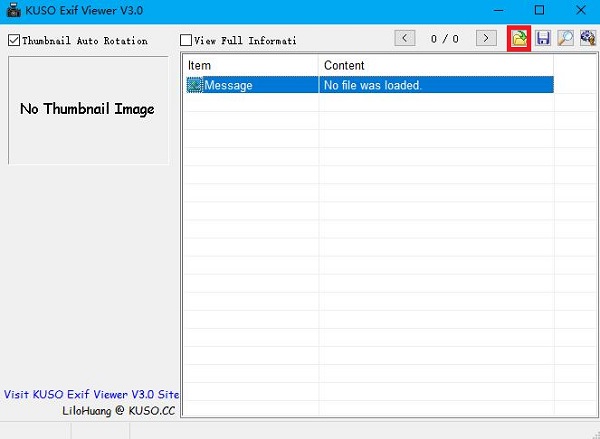Click LiloHuang @ KUSO.CC credit text
The width and height of the screenshot is (600, 439).
(x=119, y=411)
